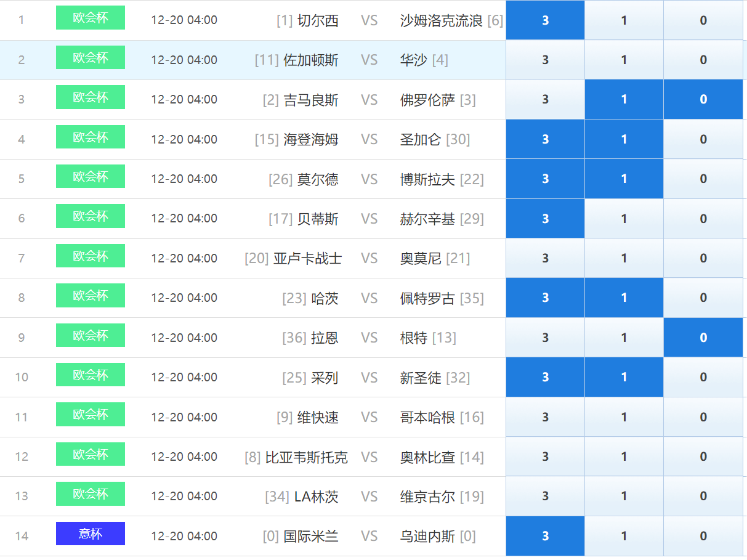Screen dimensions: 747x560
Task: Click team name 乌迪内斯
Action: [x=428, y=537]
